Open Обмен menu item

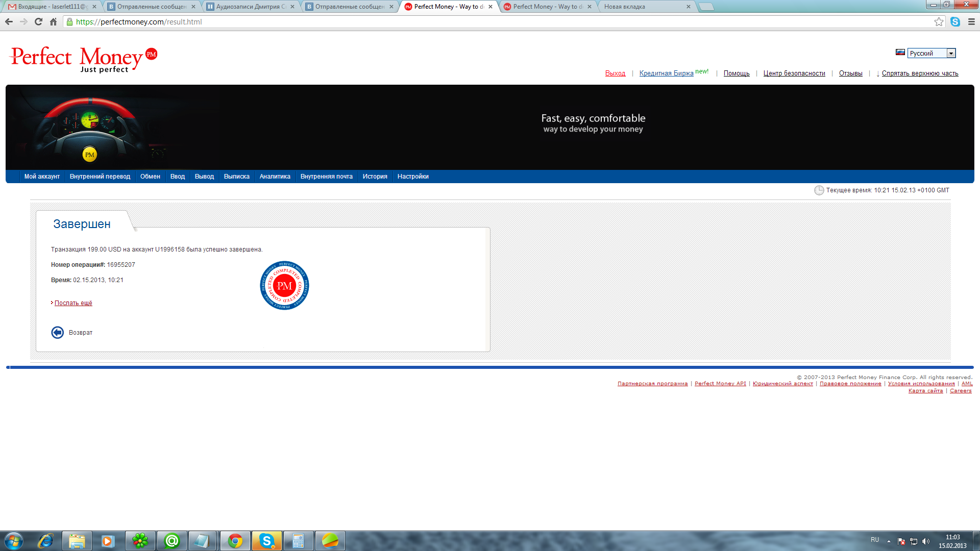pos(150,177)
